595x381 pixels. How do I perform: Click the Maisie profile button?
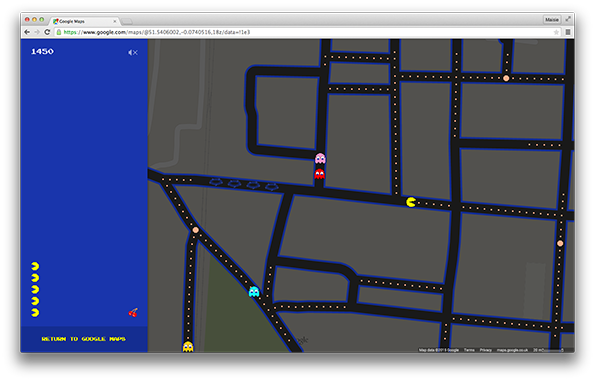pyautogui.click(x=552, y=20)
